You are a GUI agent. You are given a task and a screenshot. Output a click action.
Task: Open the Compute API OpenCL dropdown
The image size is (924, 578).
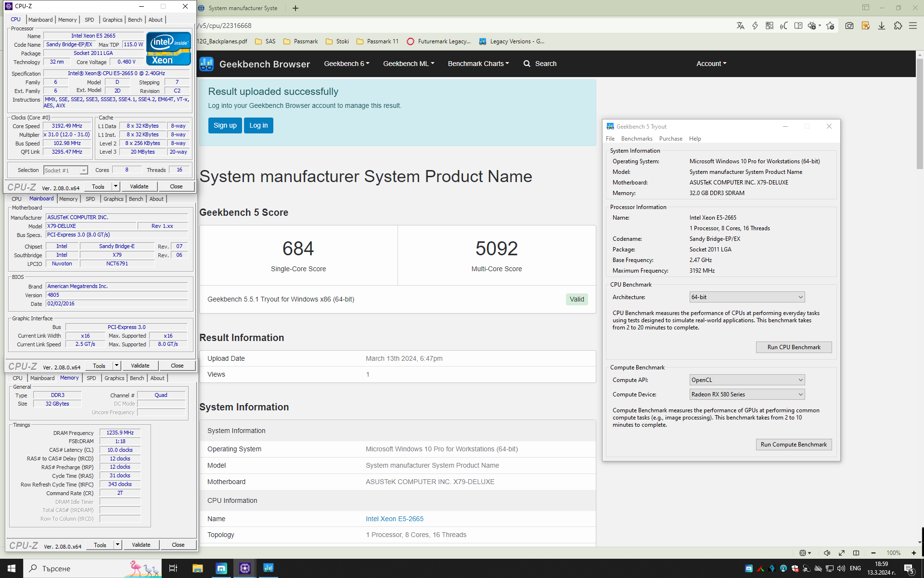click(747, 380)
